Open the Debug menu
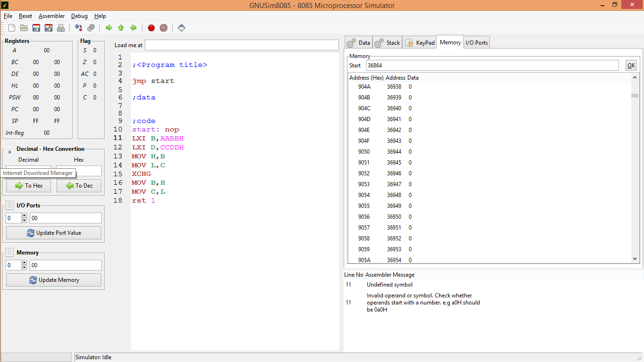Image resolution: width=644 pixels, height=362 pixels. coord(79,16)
